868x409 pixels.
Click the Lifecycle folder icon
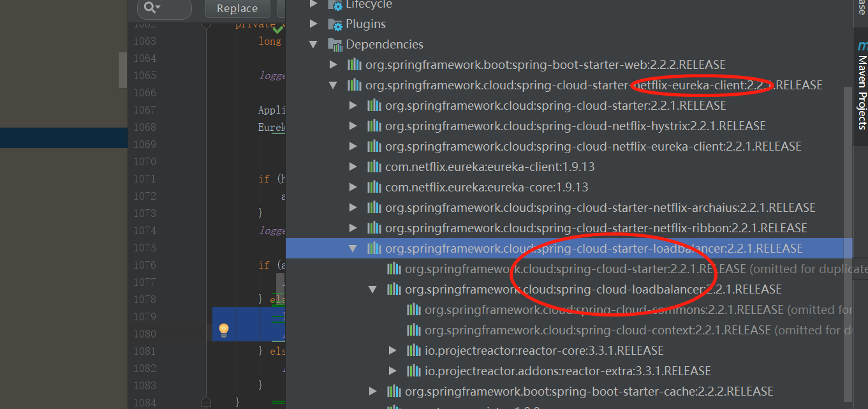tap(335, 4)
